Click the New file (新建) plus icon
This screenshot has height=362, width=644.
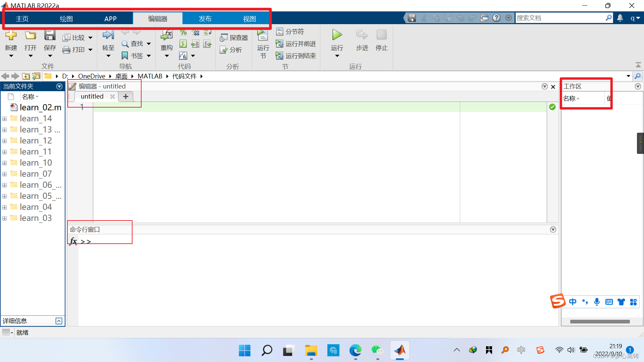click(x=11, y=35)
